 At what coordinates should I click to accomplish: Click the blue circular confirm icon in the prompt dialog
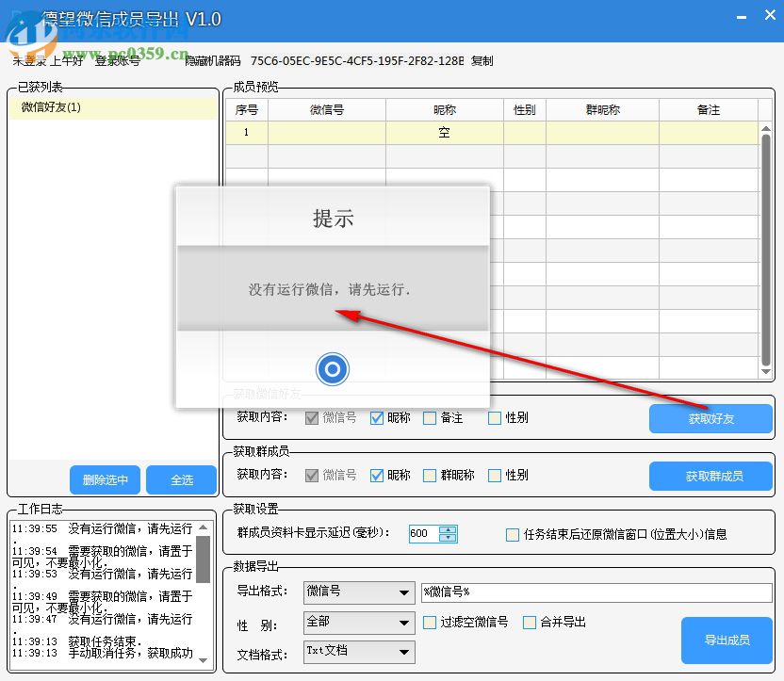(333, 369)
